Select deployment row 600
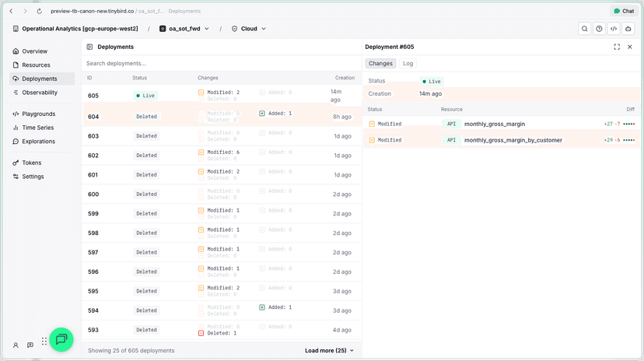The image size is (644, 361). click(x=222, y=195)
